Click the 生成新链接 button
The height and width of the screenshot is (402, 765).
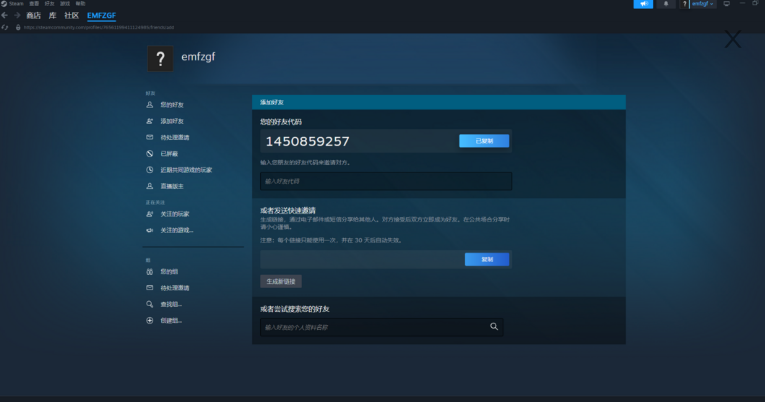[280, 281]
